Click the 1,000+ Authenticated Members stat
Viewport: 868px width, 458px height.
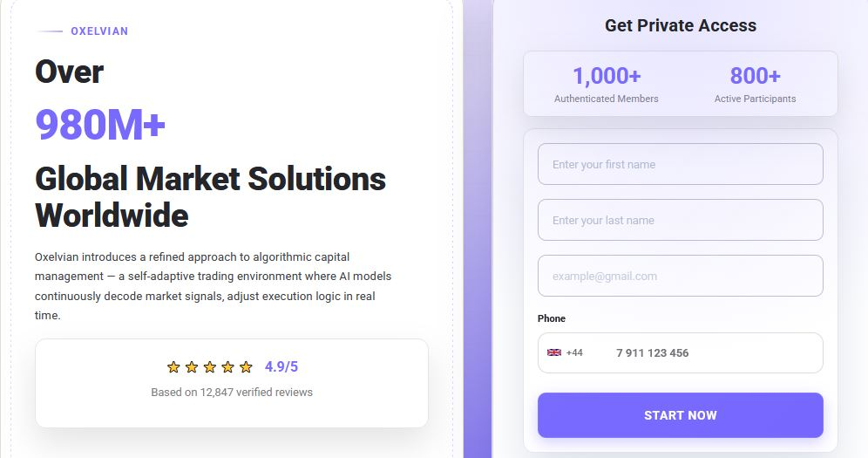coord(607,85)
